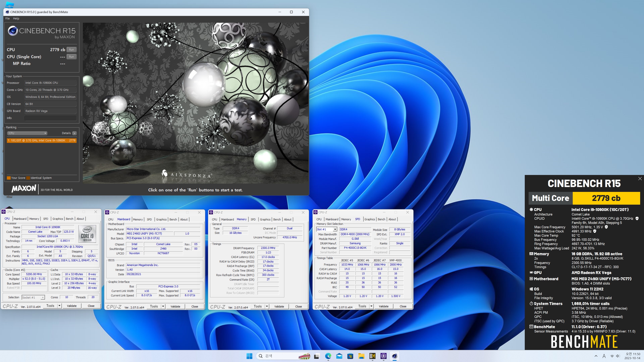This screenshot has height=362, width=644.
Task: Switch to Bench tab in first CPU-Z window
Action: (x=69, y=219)
